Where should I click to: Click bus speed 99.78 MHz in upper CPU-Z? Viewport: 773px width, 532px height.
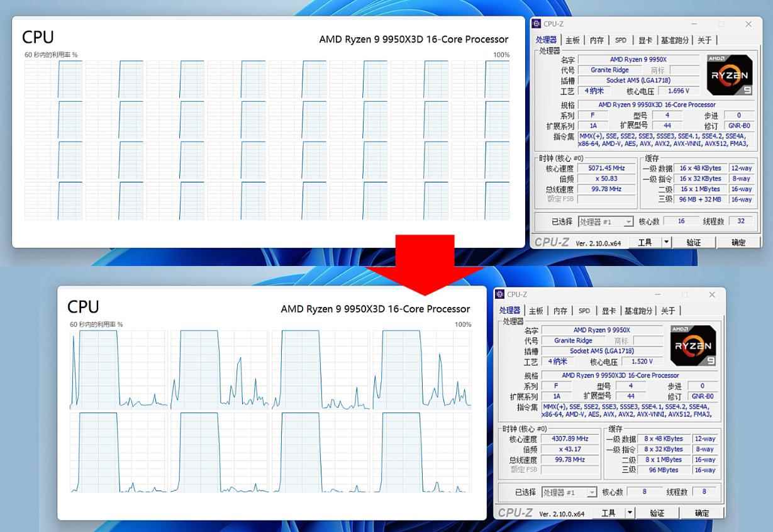point(606,189)
